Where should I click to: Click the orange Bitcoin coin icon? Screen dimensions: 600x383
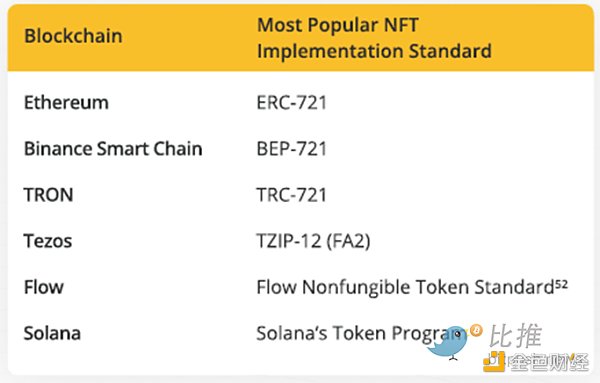pyautogui.click(x=476, y=330)
